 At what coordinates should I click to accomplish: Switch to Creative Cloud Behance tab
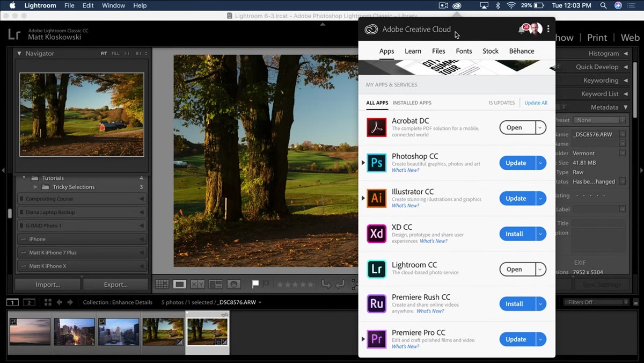(x=522, y=51)
